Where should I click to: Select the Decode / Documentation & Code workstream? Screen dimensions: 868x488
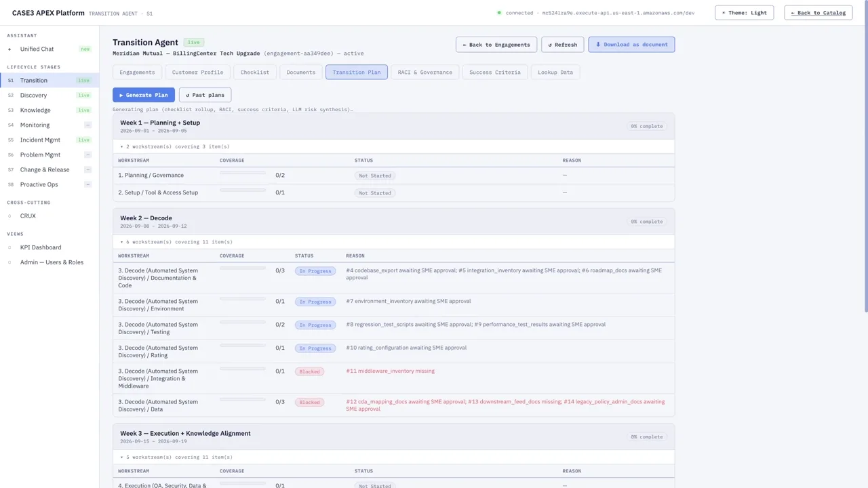[158, 278]
